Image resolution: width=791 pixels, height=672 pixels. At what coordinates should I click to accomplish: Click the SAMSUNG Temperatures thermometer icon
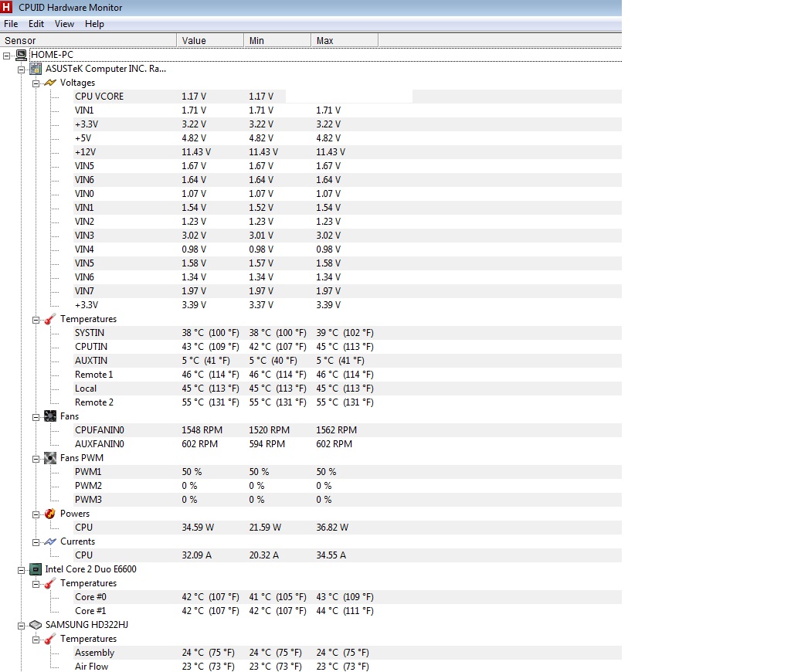50,640
